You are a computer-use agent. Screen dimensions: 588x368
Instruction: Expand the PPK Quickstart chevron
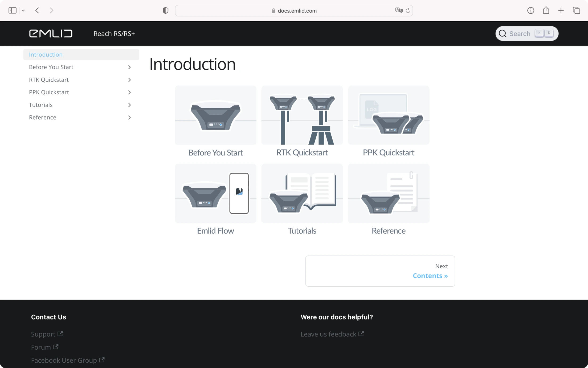(x=129, y=92)
